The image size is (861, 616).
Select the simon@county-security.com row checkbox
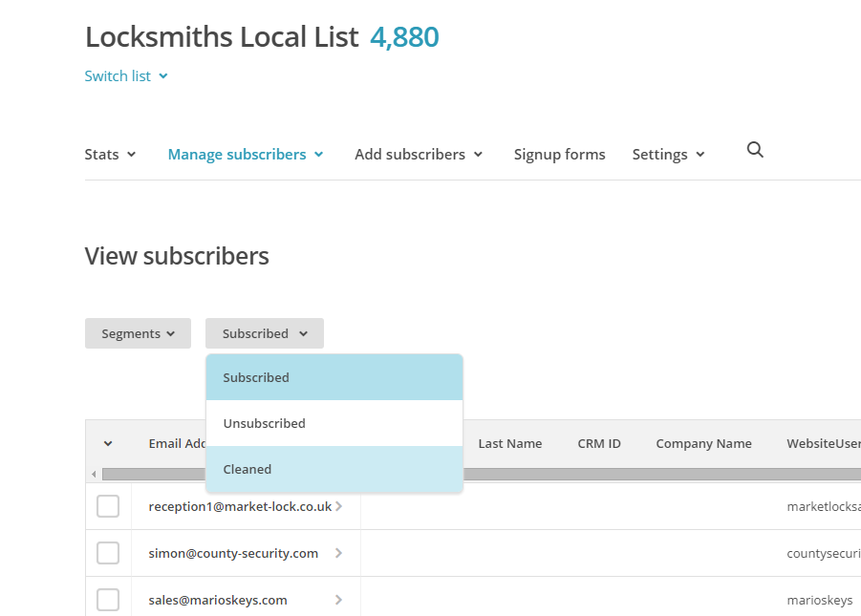click(108, 553)
